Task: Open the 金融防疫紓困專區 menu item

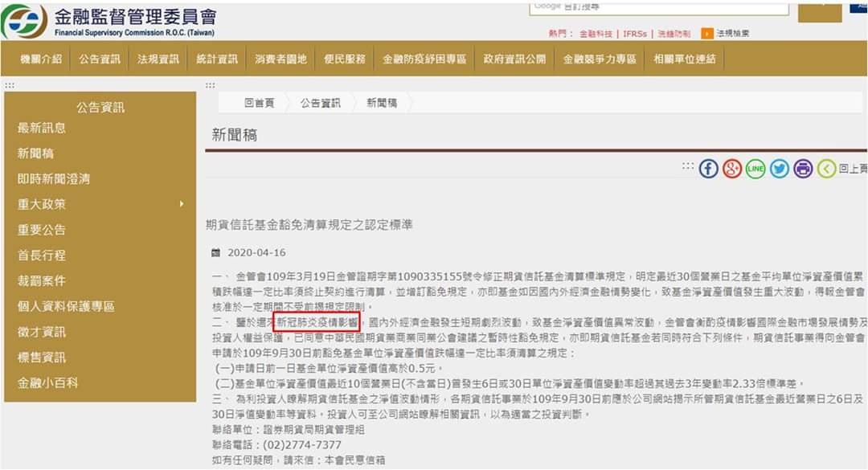Action: tap(424, 59)
